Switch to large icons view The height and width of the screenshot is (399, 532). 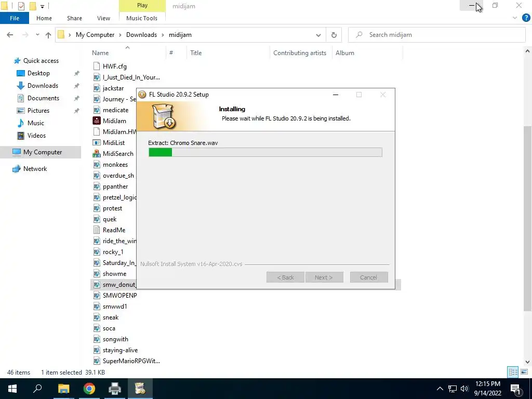(x=524, y=372)
